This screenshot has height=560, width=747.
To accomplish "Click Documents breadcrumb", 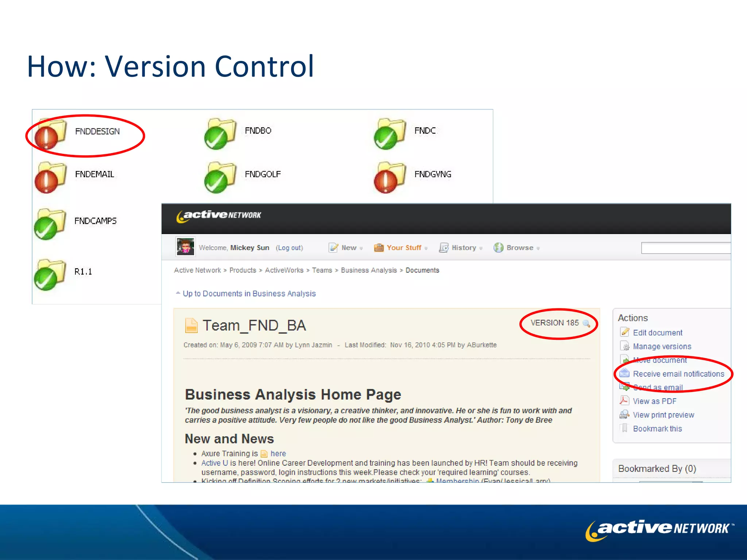I will 422,270.
